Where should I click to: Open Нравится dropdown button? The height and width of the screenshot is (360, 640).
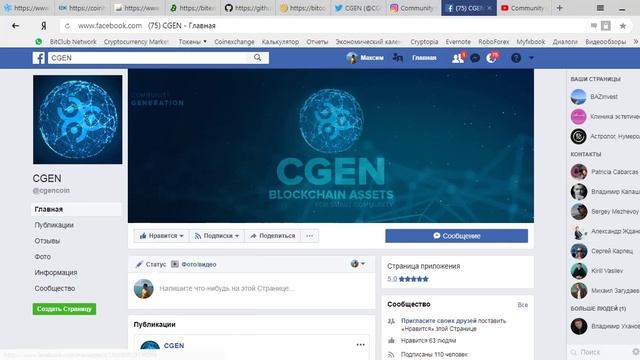(162, 236)
